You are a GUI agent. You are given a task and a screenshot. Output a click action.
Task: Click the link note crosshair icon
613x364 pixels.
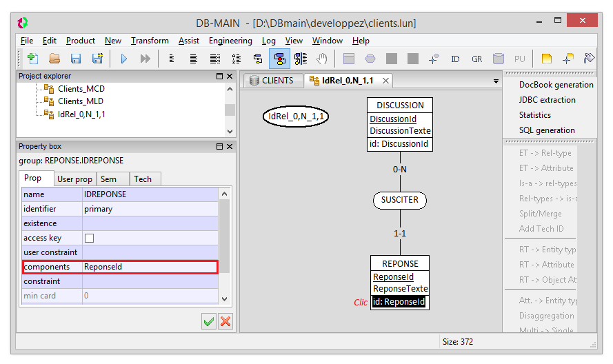point(568,59)
